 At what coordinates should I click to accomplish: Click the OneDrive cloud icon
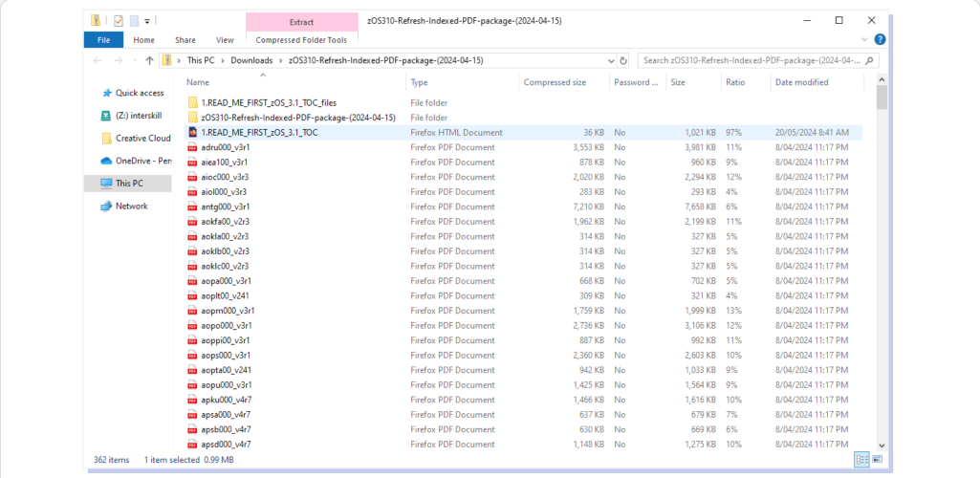coord(106,161)
